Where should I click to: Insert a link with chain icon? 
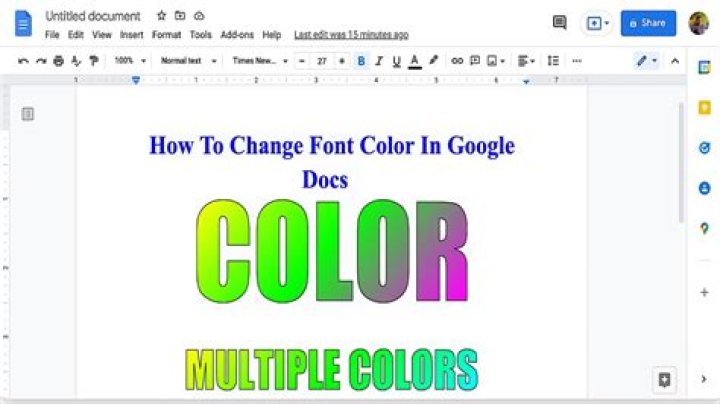[457, 61]
